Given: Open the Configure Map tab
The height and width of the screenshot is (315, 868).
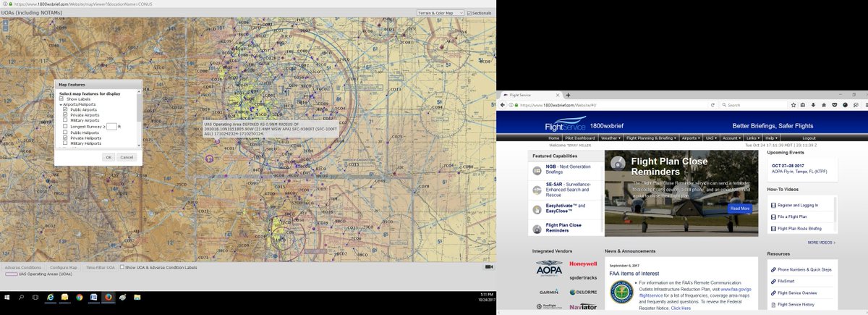Looking at the screenshot, I should tap(63, 267).
